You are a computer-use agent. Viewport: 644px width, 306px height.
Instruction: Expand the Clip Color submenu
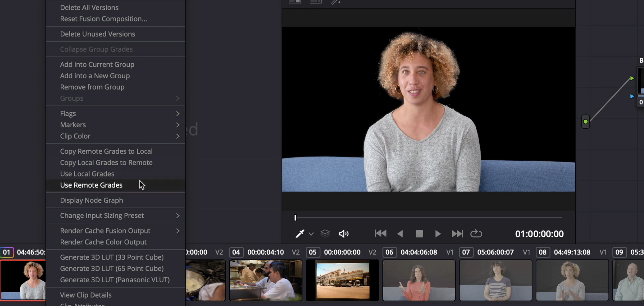click(116, 136)
